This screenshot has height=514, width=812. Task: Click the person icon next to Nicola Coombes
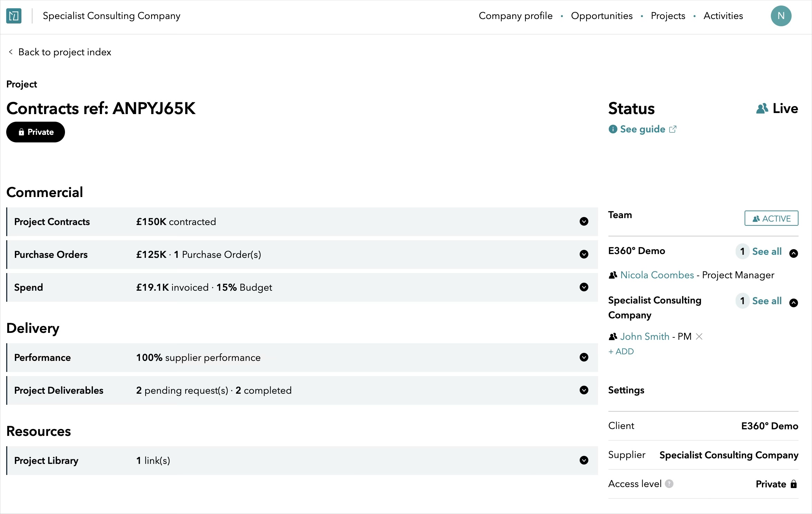point(613,275)
